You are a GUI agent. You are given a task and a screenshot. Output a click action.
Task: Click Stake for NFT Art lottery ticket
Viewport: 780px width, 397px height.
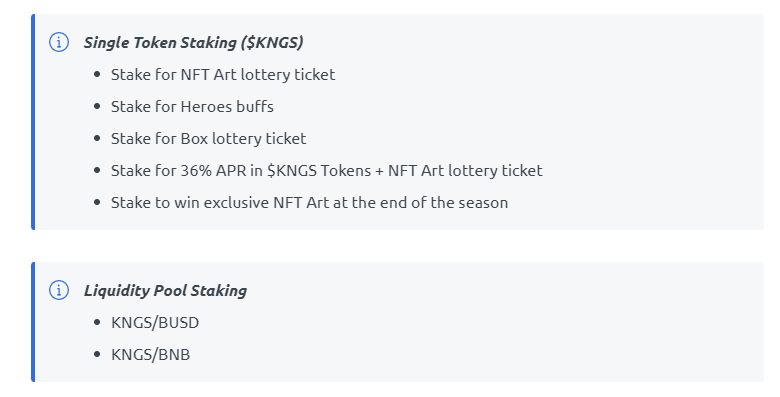[x=223, y=75]
